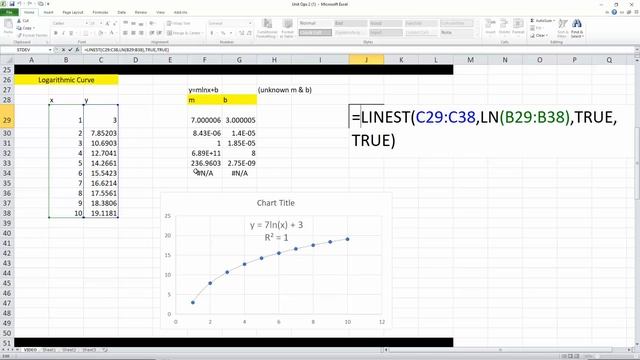
Task: Click the Fill button in Editing group
Action: click(x=536, y=28)
